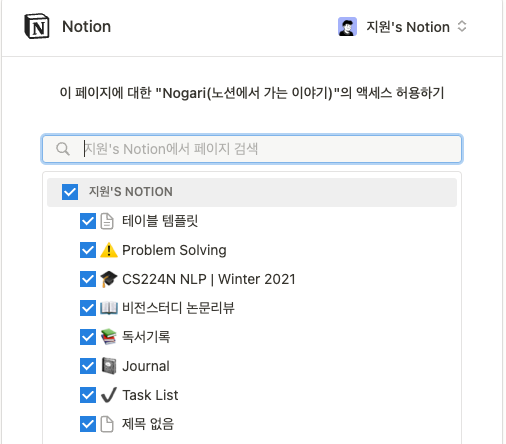Viewport: 506px width, 444px height.
Task: Focus the page search input field
Action: tap(252, 149)
